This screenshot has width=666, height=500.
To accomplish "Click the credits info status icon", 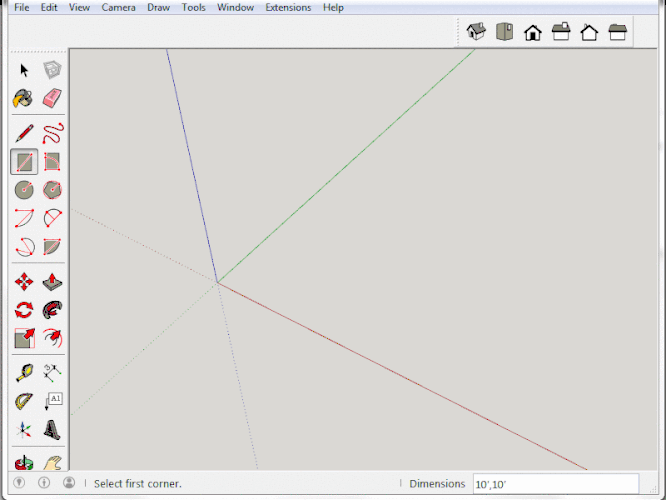I will pos(44,483).
